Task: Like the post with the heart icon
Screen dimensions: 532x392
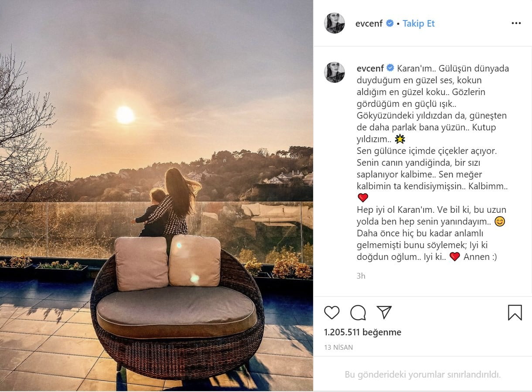Action: tap(332, 313)
